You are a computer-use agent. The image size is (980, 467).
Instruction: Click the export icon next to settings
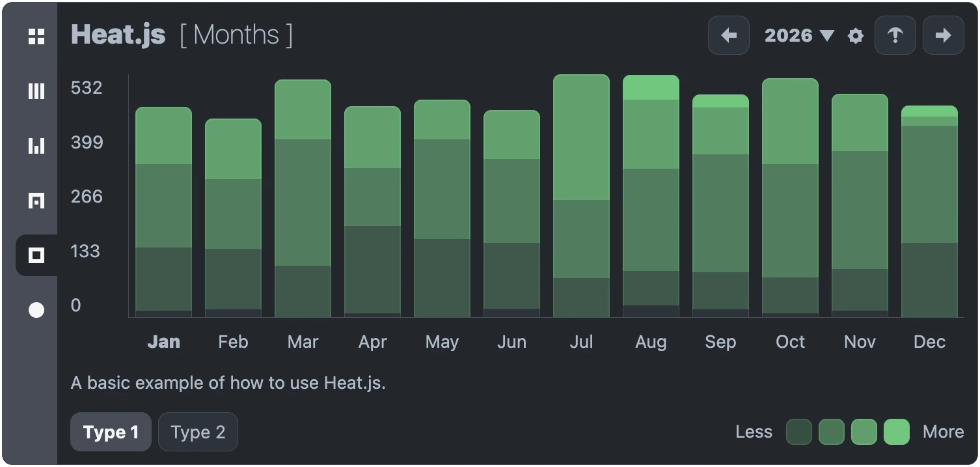click(x=895, y=35)
